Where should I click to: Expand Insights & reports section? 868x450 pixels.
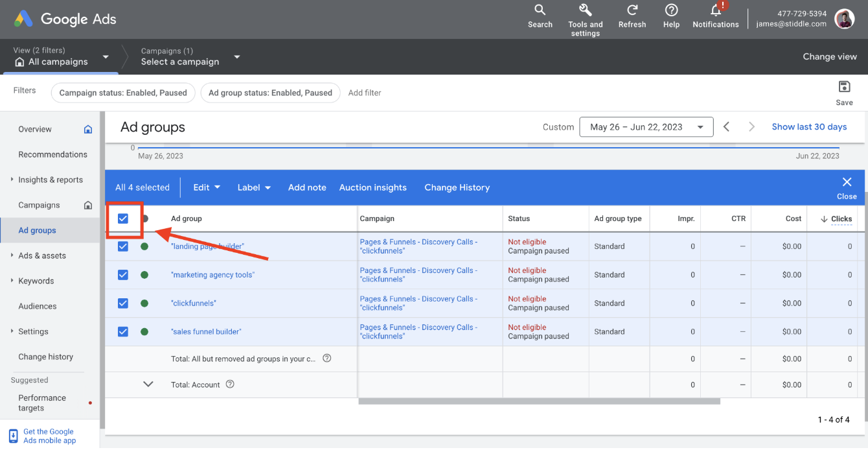pyautogui.click(x=12, y=180)
